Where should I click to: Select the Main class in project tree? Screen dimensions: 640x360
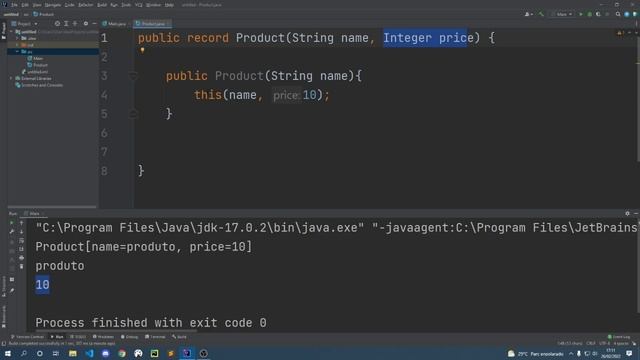(35, 58)
